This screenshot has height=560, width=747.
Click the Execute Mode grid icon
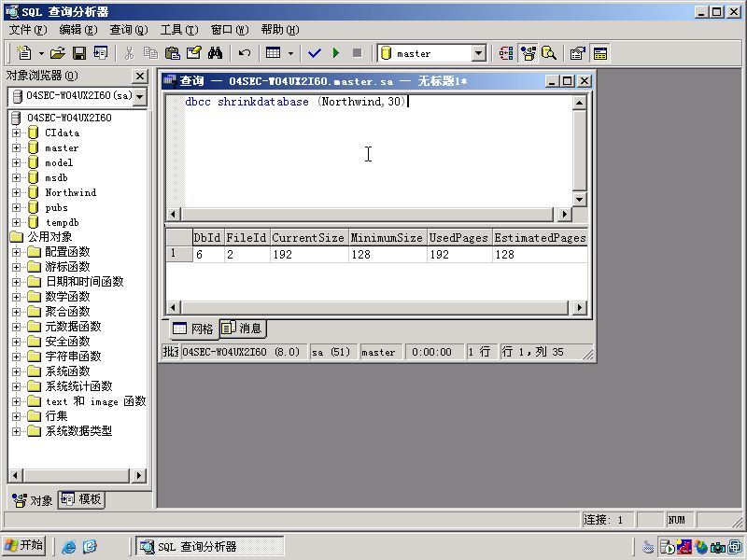tap(273, 53)
